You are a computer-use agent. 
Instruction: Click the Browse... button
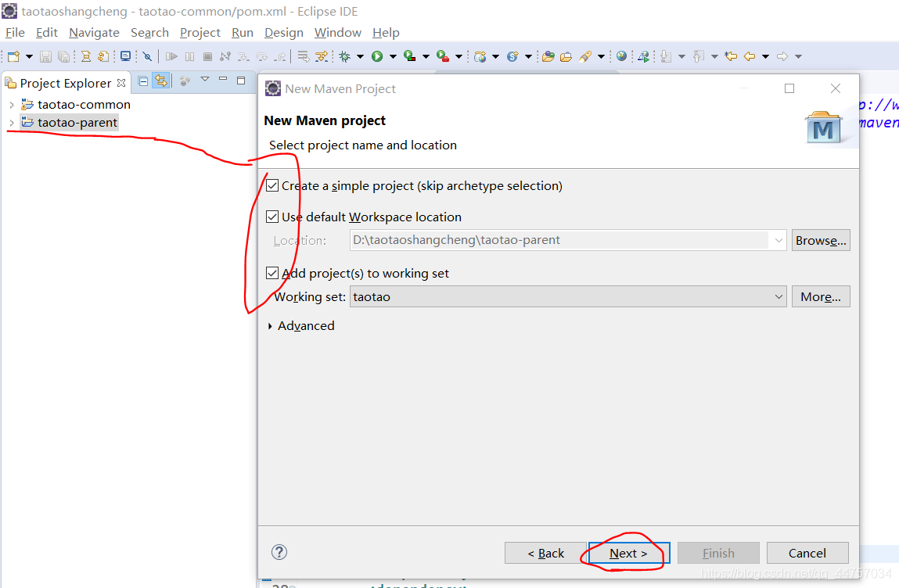821,240
